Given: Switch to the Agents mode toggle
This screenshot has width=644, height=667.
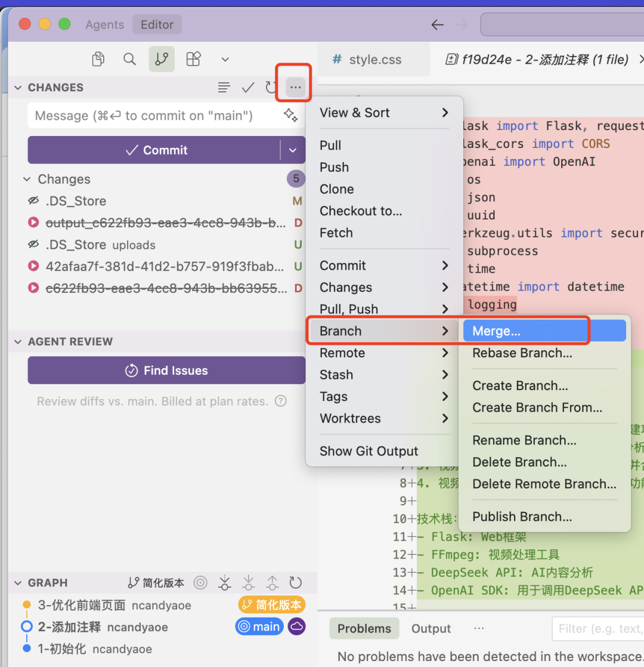Looking at the screenshot, I should coord(105,24).
